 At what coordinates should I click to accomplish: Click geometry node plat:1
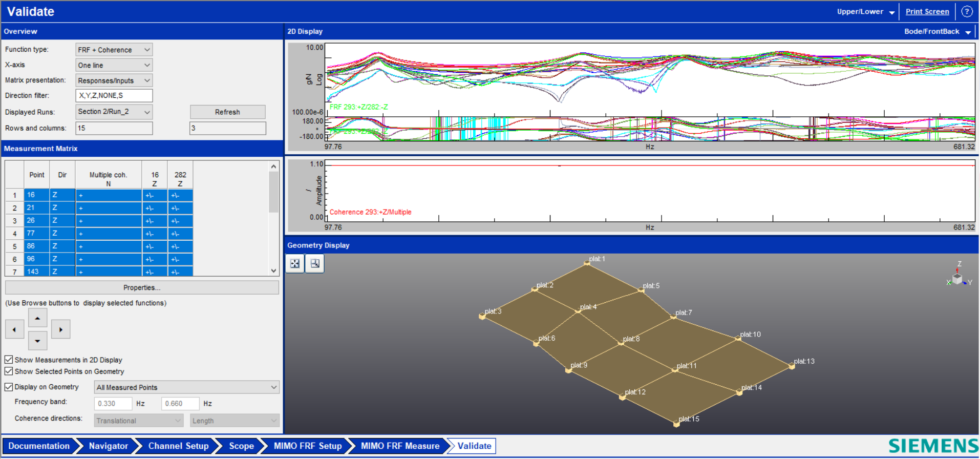(587, 263)
